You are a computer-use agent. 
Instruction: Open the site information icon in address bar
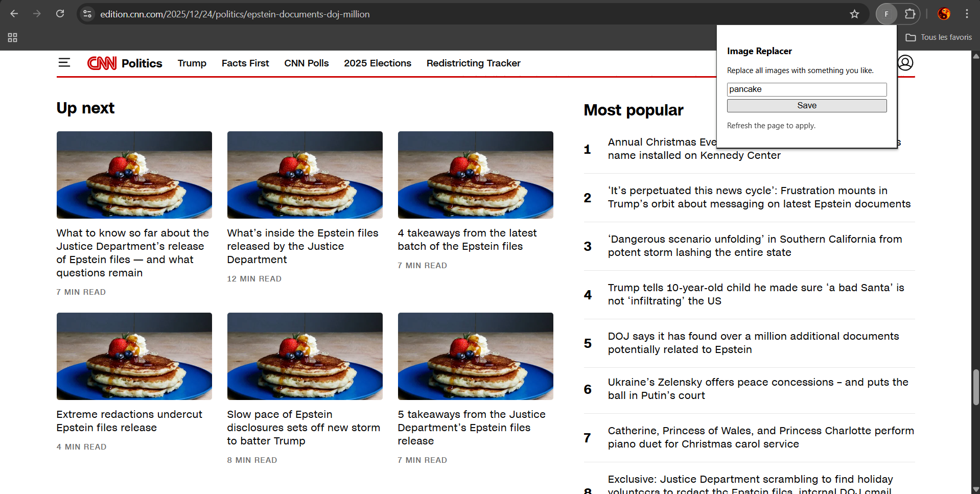(x=87, y=14)
